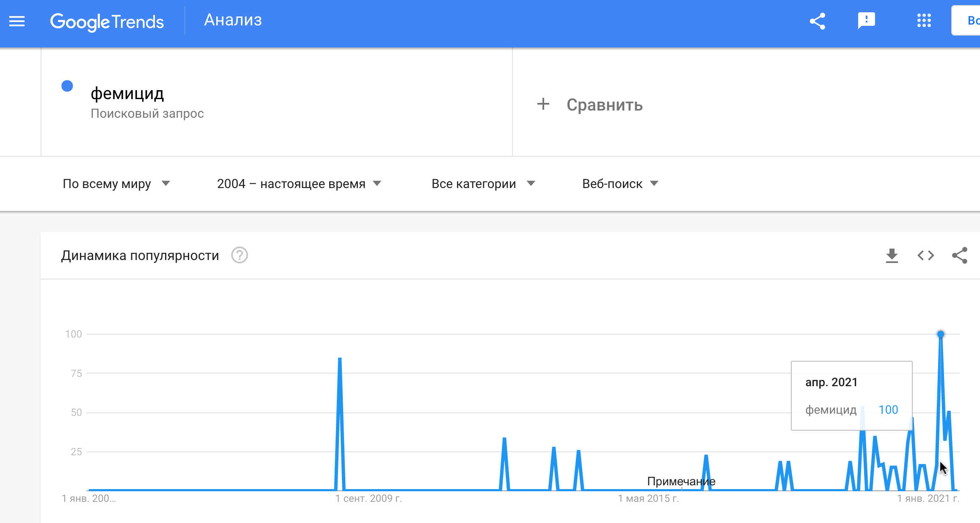
Task: Edit the фемицид search term
Action: (127, 94)
